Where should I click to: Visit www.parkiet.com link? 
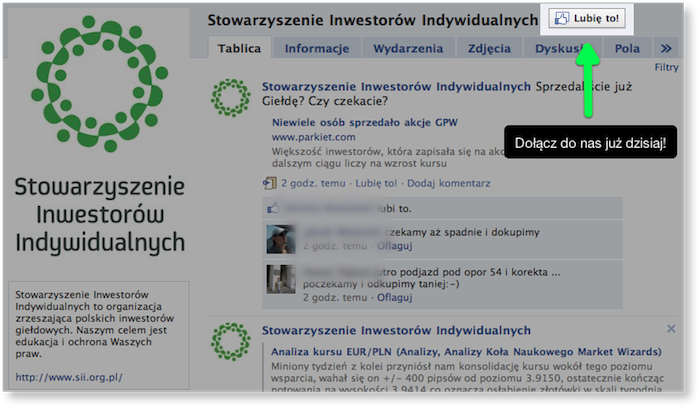[x=313, y=137]
